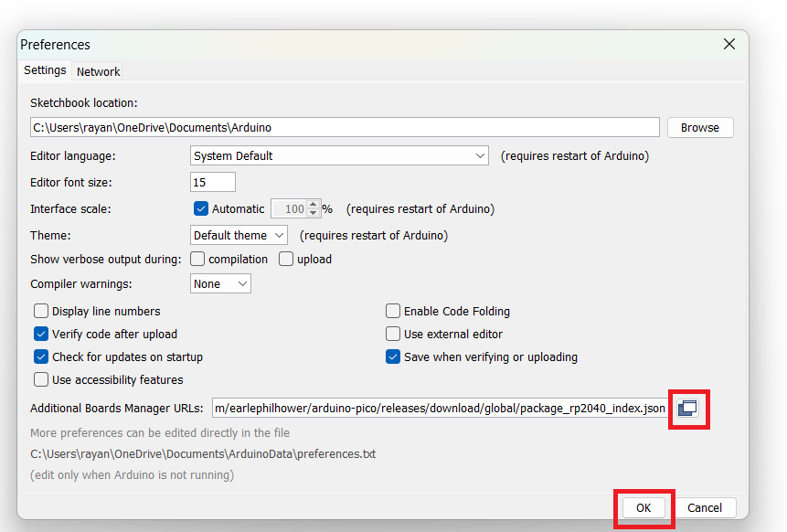Enable Display line numbers
Viewport: 787px width, 532px height.
tap(41, 311)
